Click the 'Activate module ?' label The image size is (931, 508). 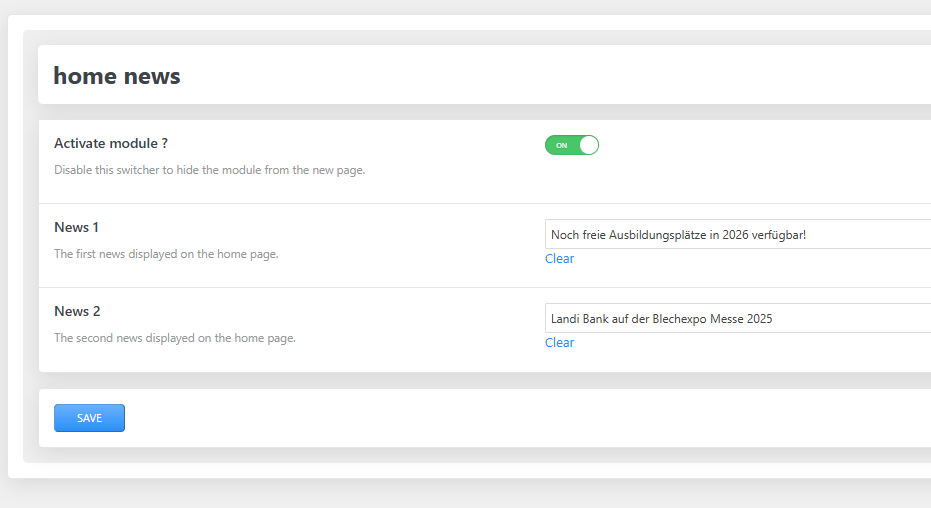110,143
